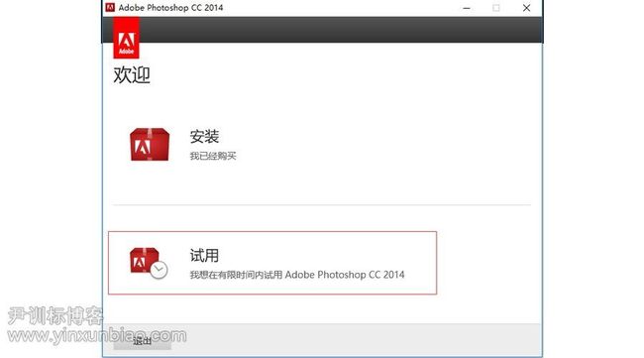
Task: Click the trial box with clock icon
Action: [x=149, y=263]
